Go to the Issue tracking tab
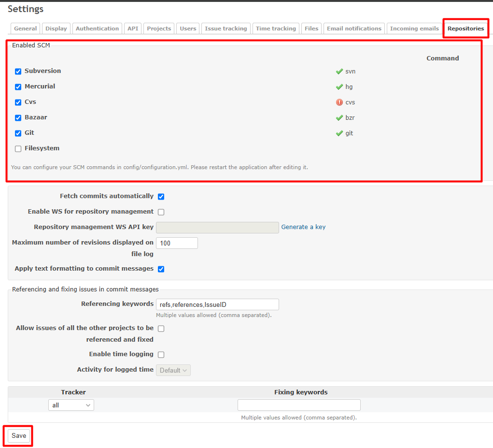The width and height of the screenshot is (493, 448). click(x=225, y=28)
